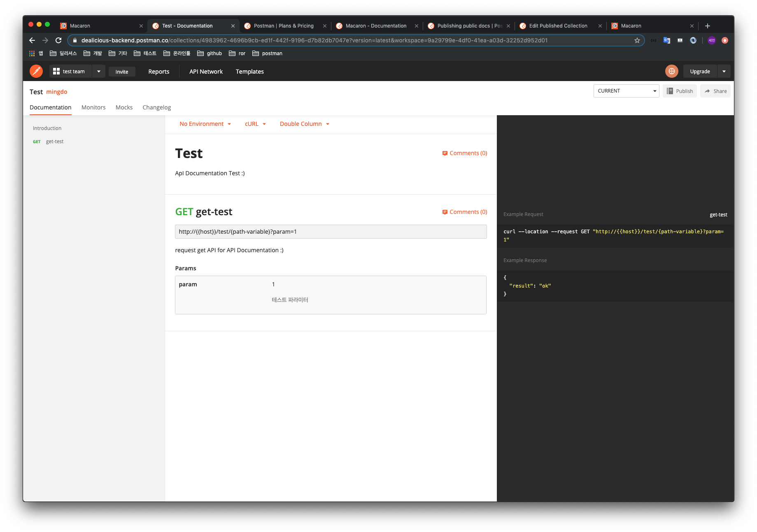Open the Google Translate extension icon

[x=666, y=40]
